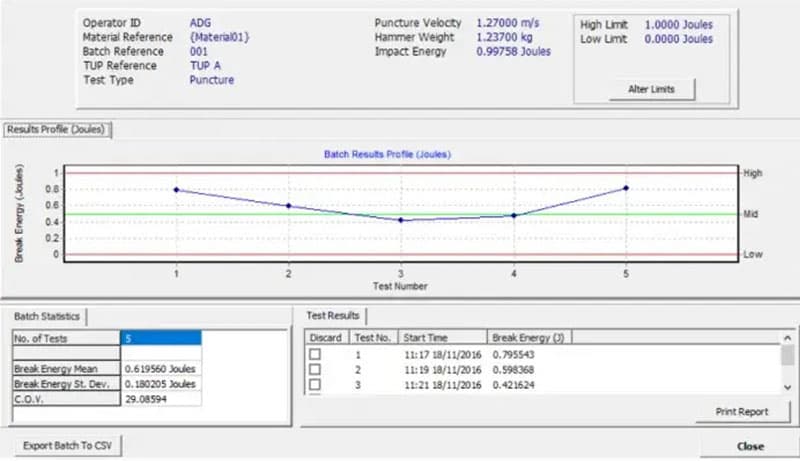Click the TUP Reference value TUP A

pyautogui.click(x=205, y=66)
